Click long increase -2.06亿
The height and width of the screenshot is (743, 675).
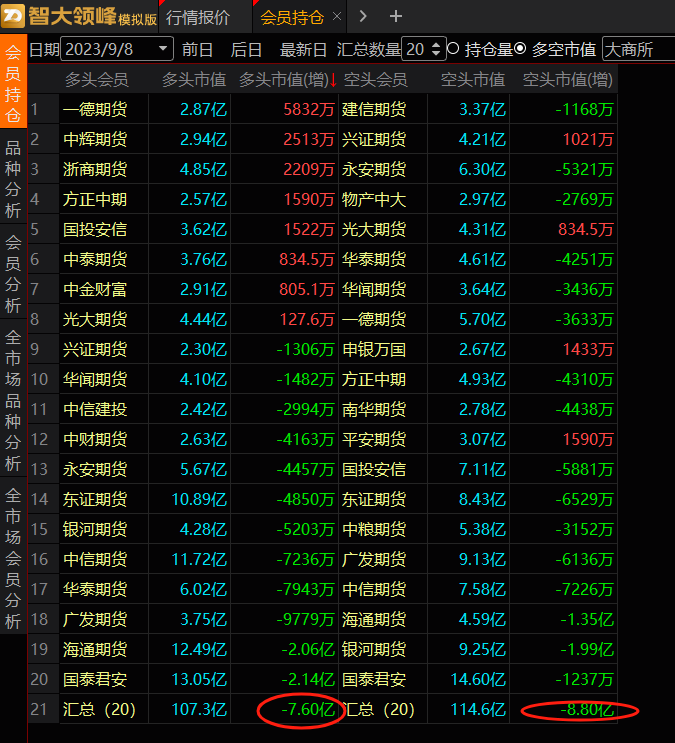click(x=308, y=649)
